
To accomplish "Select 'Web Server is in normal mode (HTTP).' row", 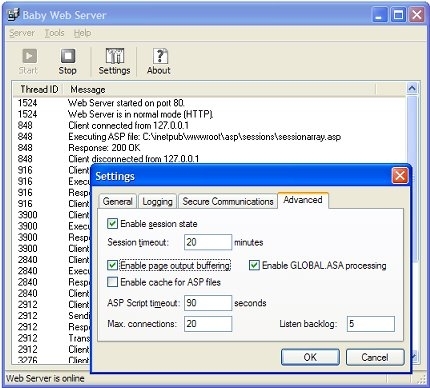I will tap(209, 114).
